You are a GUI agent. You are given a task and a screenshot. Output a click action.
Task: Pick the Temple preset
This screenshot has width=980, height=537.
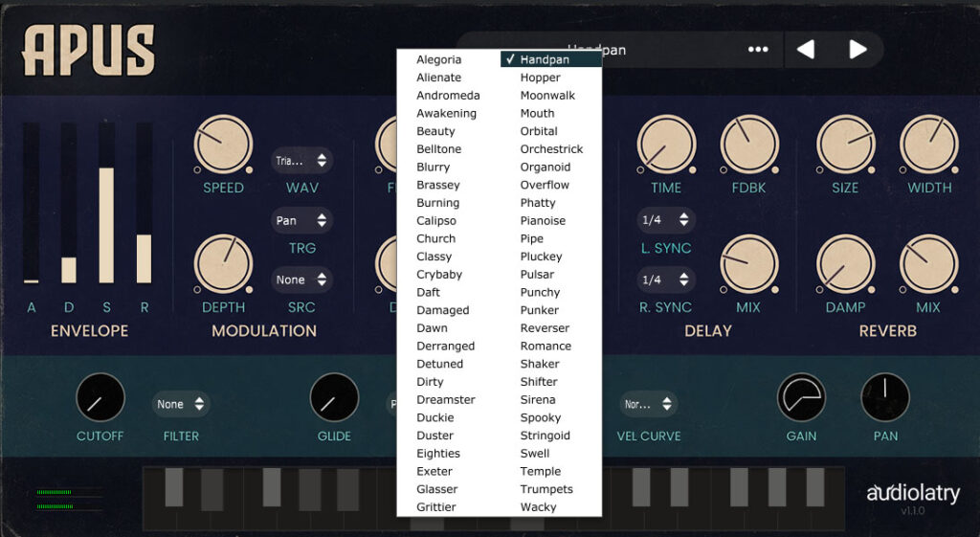[x=540, y=471]
